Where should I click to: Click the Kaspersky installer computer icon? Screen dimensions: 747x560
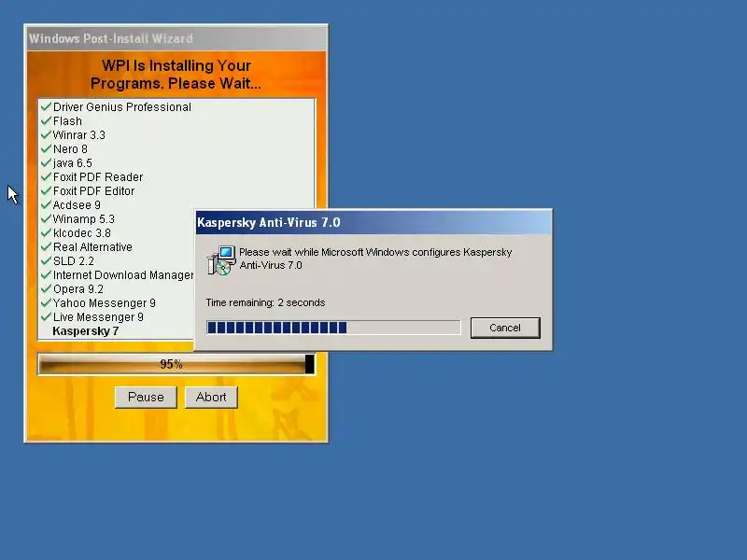point(221,260)
